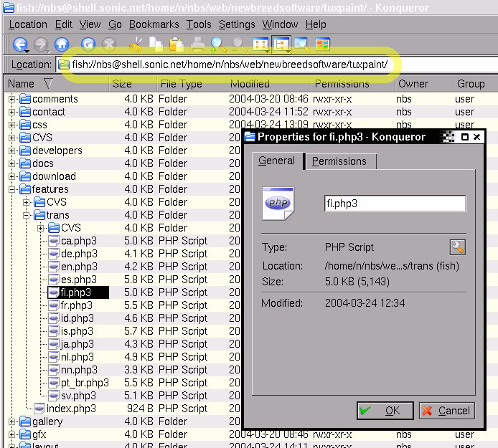
Task: Click the Stop loading icon
Action: click(x=109, y=44)
